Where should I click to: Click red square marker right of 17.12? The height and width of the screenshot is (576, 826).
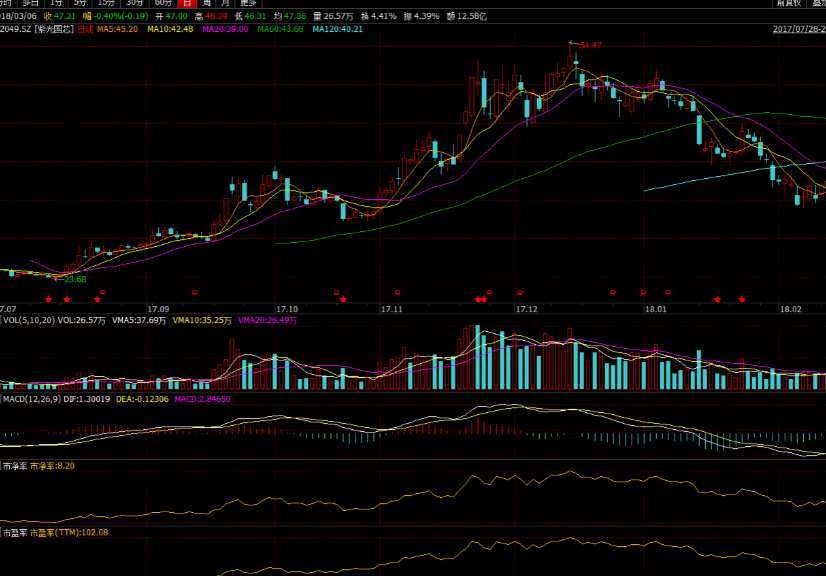coord(613,292)
